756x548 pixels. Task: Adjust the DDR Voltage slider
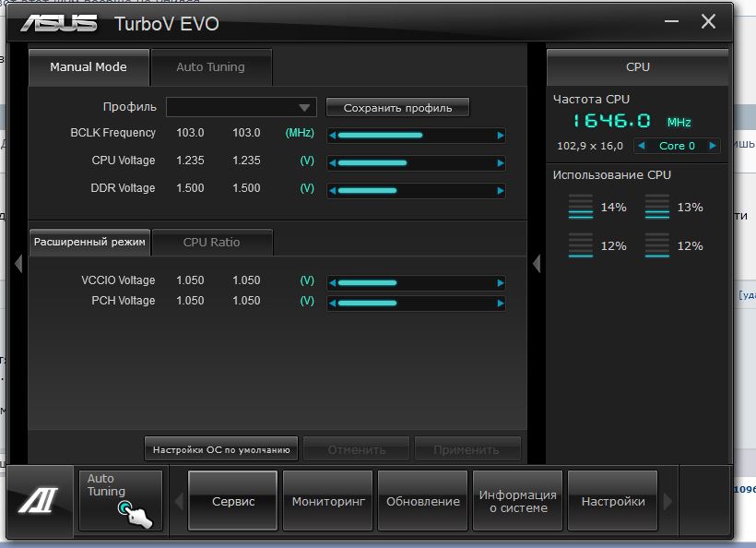click(417, 191)
